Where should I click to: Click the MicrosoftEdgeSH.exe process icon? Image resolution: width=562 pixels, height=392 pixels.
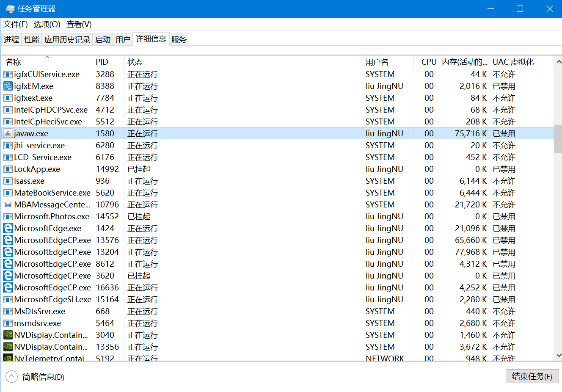pos(8,300)
